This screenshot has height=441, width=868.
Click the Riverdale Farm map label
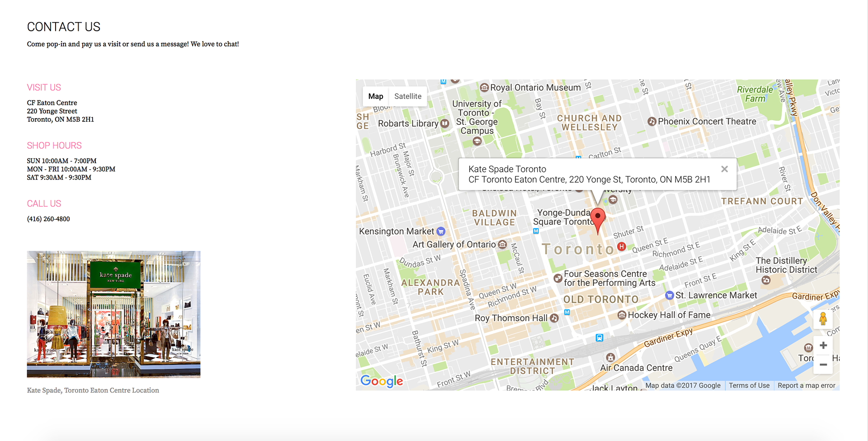pos(755,94)
